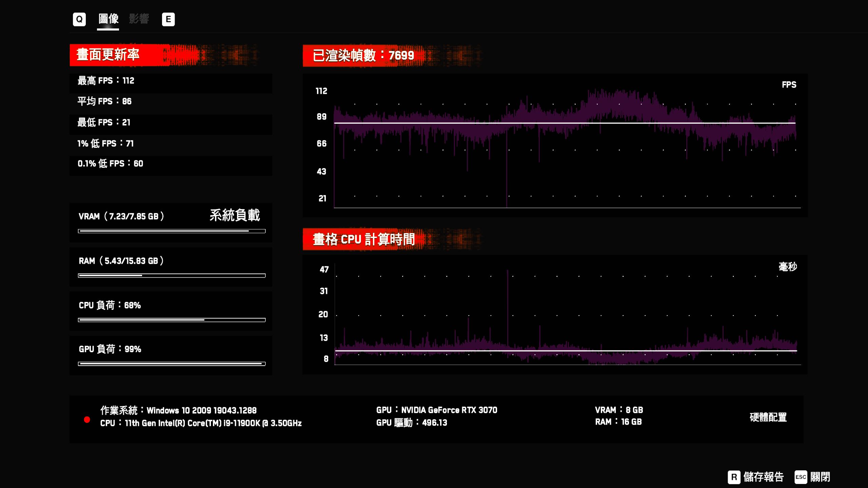Click the ESC key icon beside 關閉

coord(801,477)
